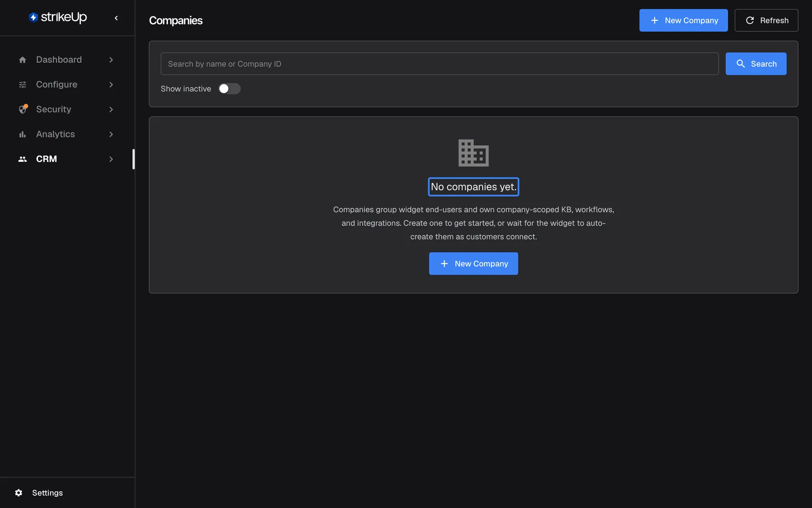Expand the Configure menu chevron
The height and width of the screenshot is (508, 812).
click(x=111, y=84)
